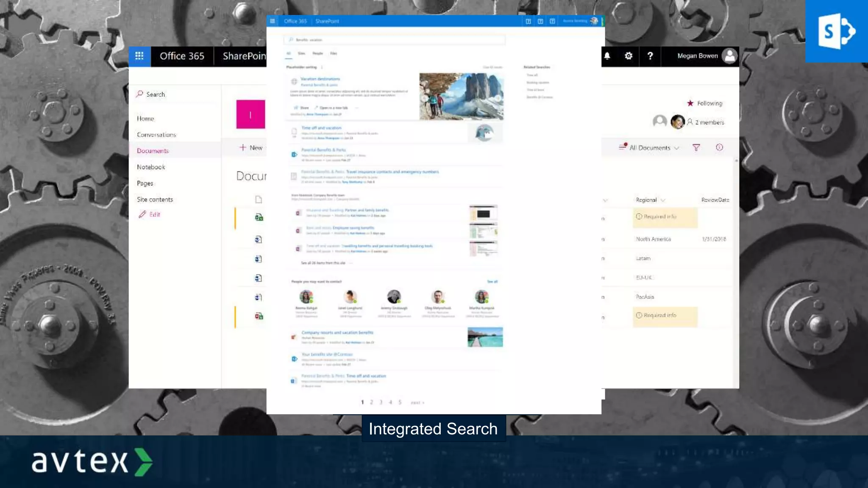
Task: Open the app launcher in the background SharePoint window
Action: [x=139, y=56]
